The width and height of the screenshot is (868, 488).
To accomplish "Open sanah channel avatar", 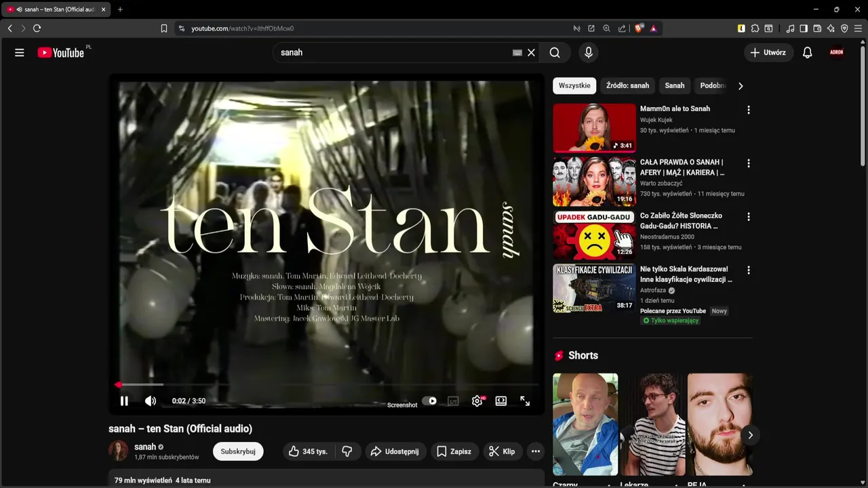I will (119, 451).
